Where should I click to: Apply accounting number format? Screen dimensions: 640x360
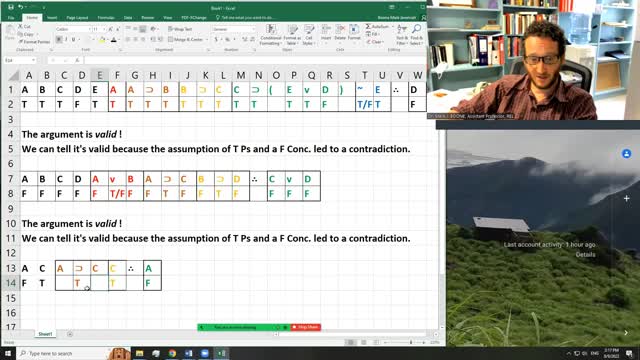(x=216, y=40)
